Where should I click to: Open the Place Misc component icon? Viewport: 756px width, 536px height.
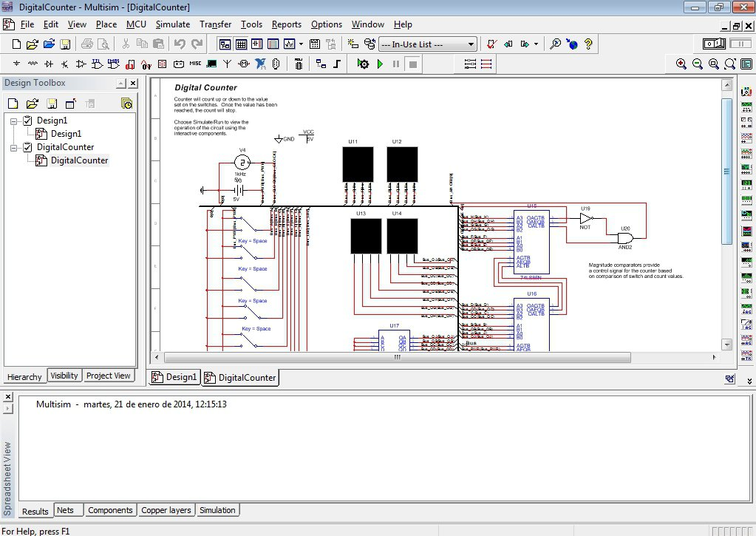[x=195, y=64]
